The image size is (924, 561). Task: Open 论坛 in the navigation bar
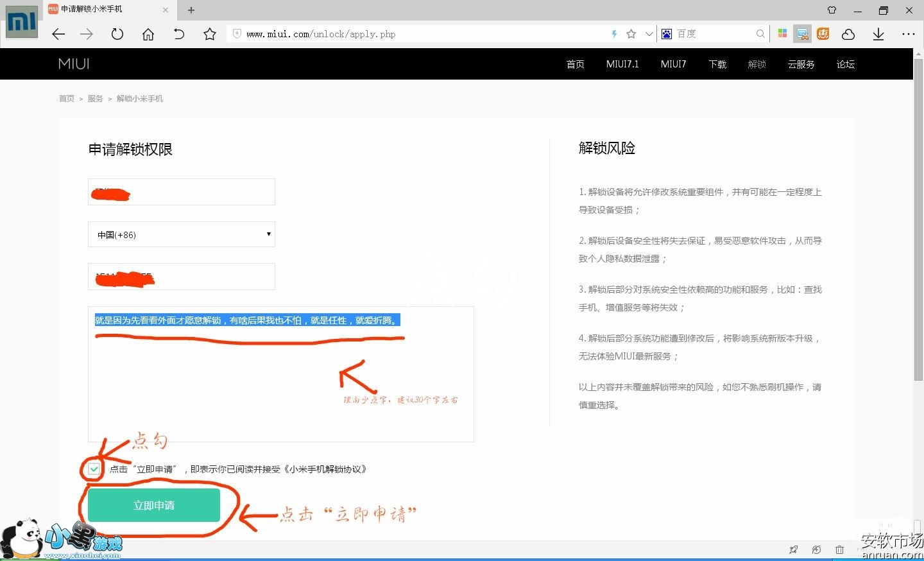pyautogui.click(x=845, y=64)
